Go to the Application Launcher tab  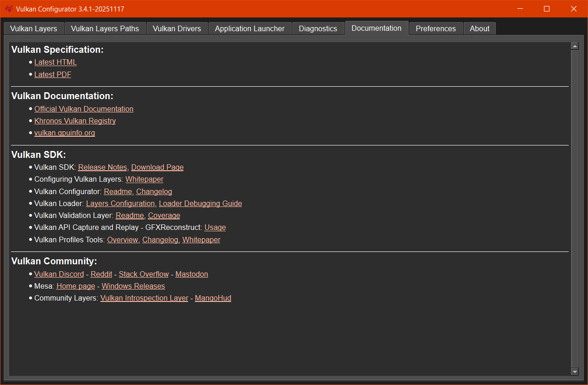tap(250, 28)
